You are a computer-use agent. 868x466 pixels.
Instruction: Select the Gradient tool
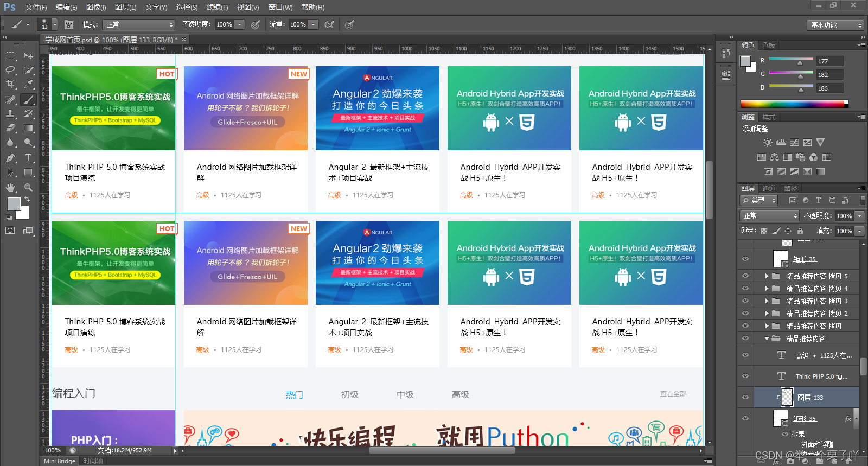click(x=28, y=128)
